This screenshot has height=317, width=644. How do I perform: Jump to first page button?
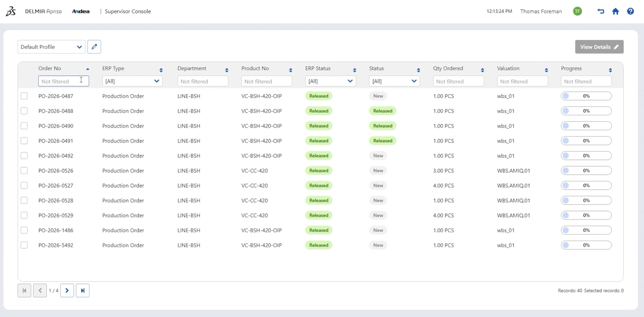(24, 290)
